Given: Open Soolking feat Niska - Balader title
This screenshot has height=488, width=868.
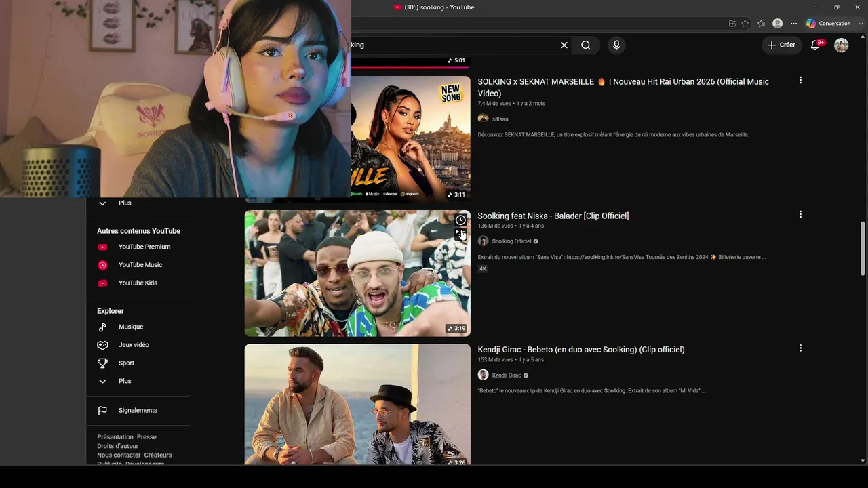Looking at the screenshot, I should pos(553,216).
